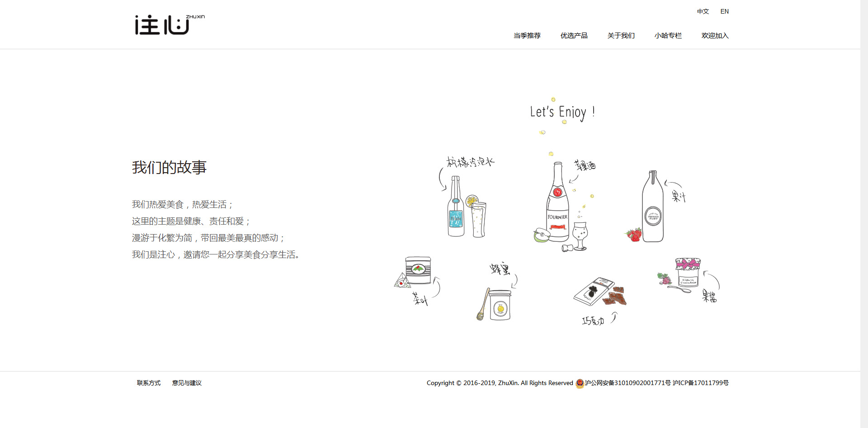Click the police badge icon in footer

click(580, 383)
